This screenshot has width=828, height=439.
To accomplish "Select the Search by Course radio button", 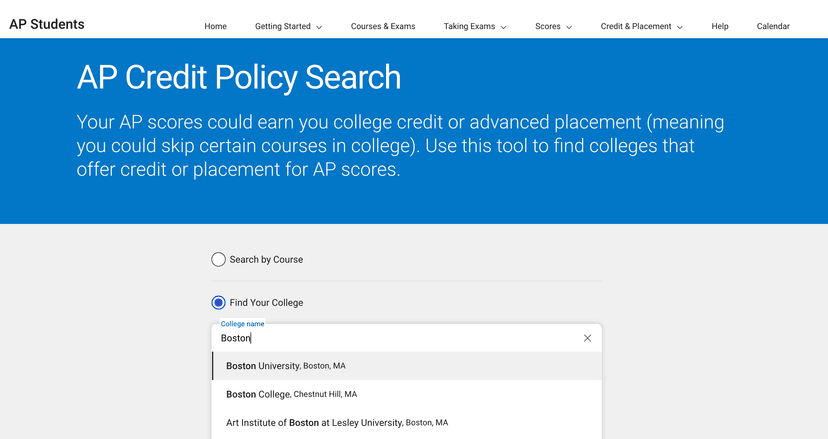I will click(x=218, y=260).
